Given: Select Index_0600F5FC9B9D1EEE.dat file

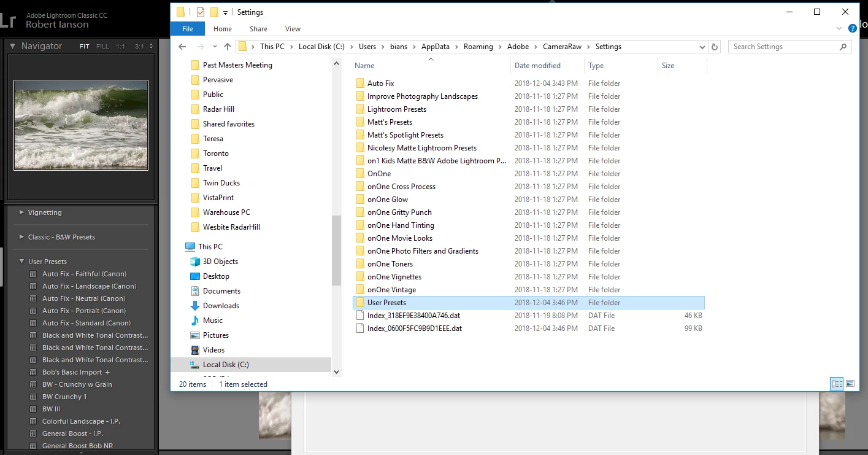Looking at the screenshot, I should click(529, 329).
